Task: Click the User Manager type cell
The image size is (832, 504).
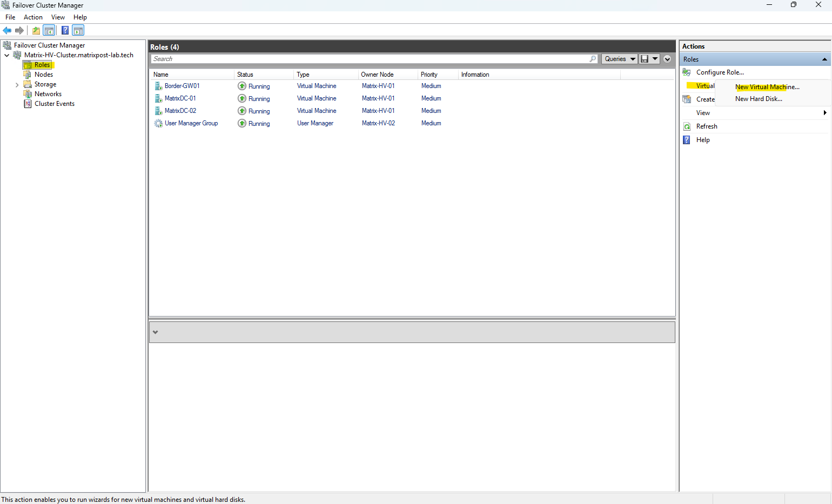Action: tap(315, 123)
